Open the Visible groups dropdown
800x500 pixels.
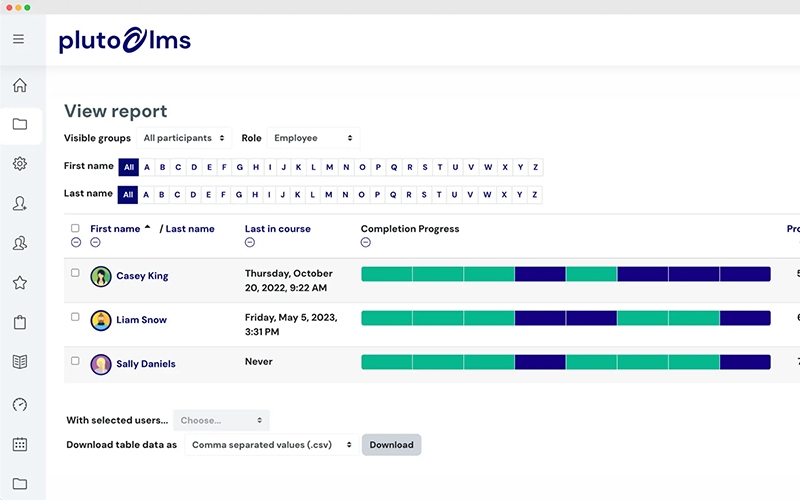point(184,138)
